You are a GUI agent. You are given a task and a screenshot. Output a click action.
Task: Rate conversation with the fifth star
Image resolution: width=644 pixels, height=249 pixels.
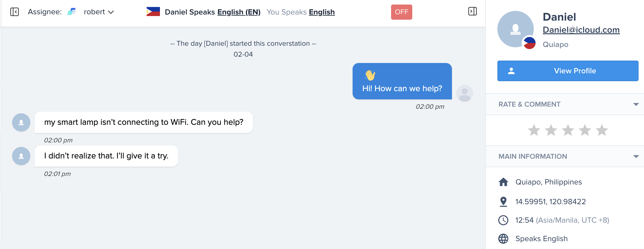tap(602, 130)
